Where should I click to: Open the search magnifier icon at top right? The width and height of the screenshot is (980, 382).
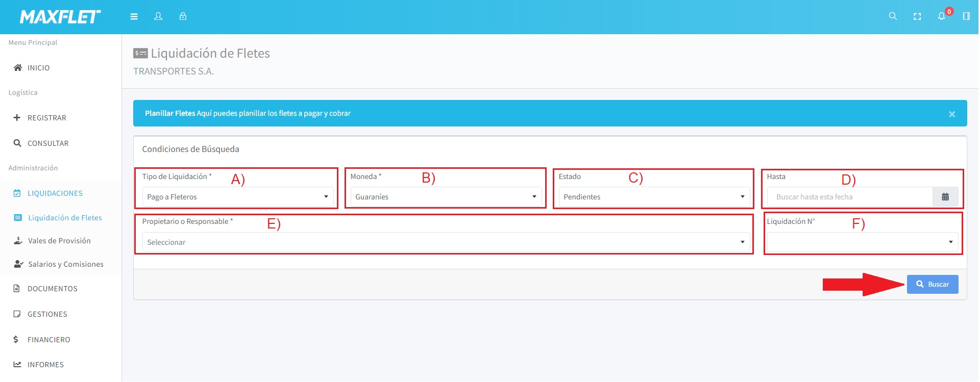(893, 16)
